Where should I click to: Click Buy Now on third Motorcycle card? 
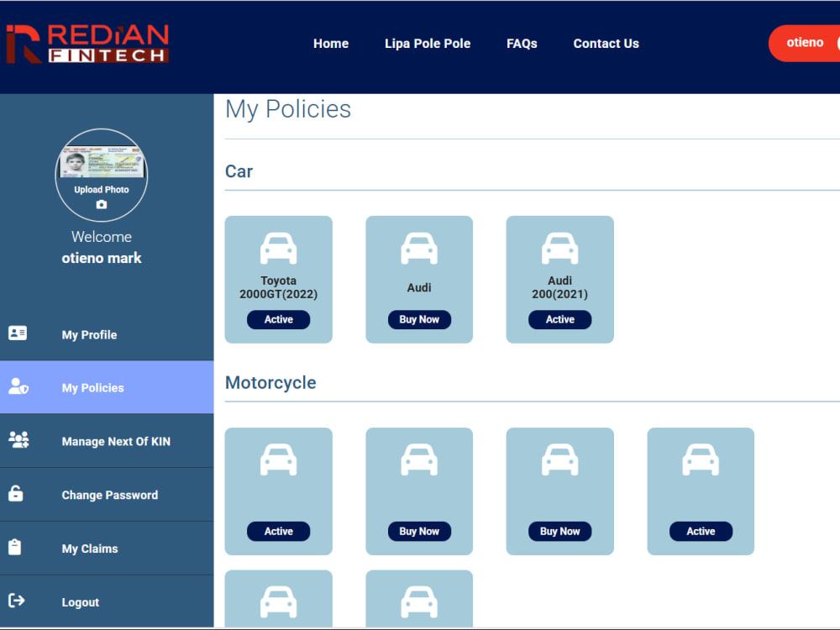click(559, 532)
